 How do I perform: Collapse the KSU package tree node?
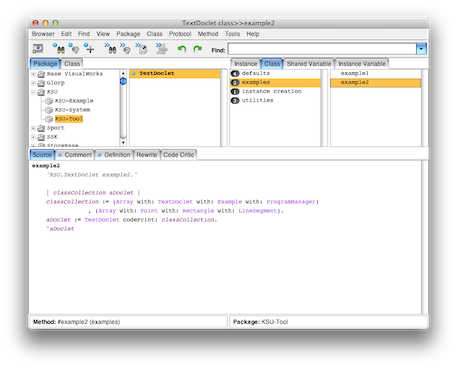point(33,92)
